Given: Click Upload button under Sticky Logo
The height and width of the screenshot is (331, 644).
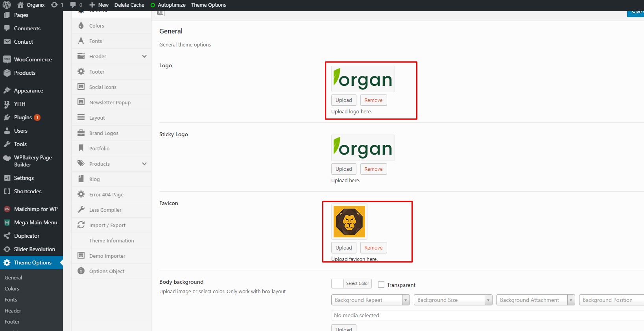Looking at the screenshot, I should [344, 169].
